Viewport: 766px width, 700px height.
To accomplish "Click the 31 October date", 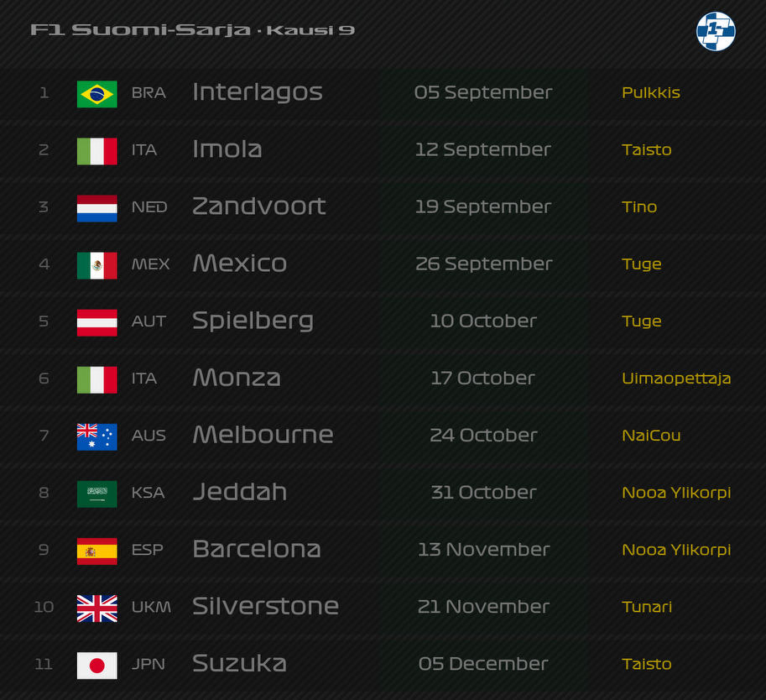I will point(483,492).
